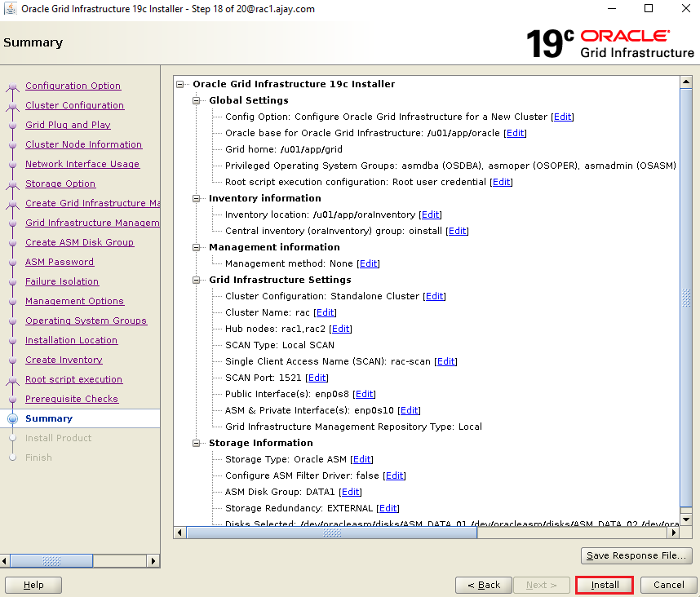The image size is (700, 597).
Task: Open Root script execution step
Action: [x=73, y=380]
